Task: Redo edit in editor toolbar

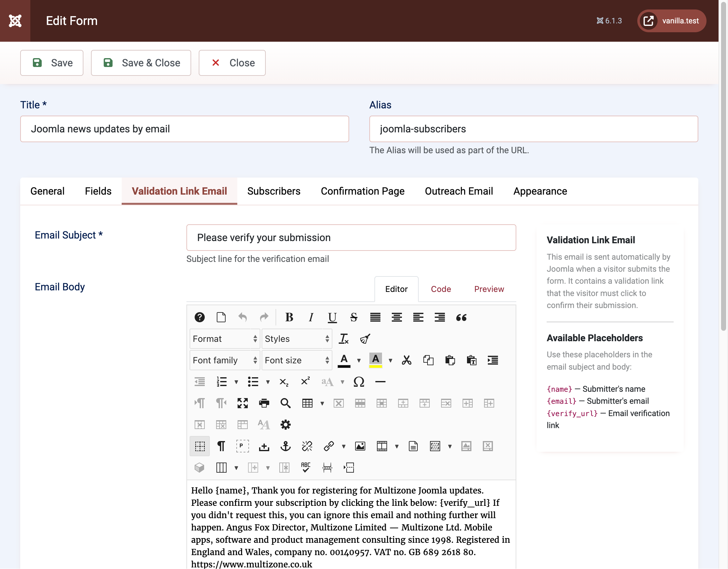Action: (x=264, y=317)
